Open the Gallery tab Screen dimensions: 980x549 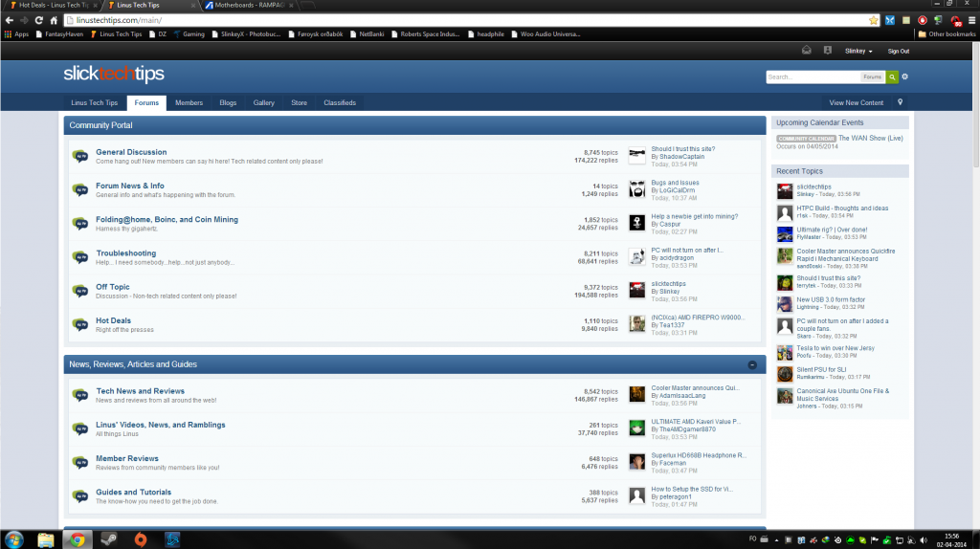tap(264, 103)
